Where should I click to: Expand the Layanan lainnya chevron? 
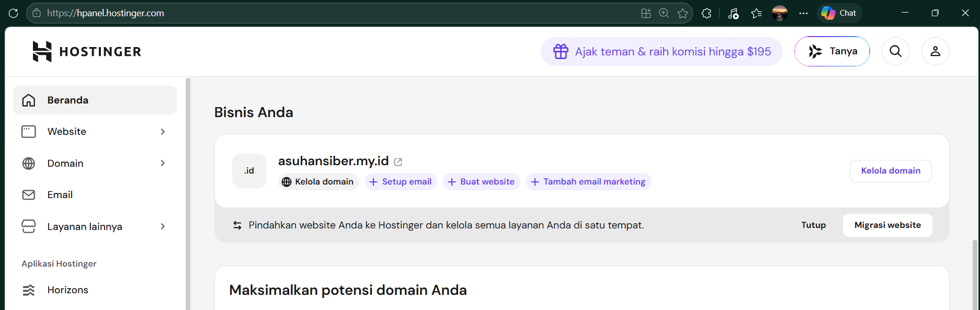163,226
